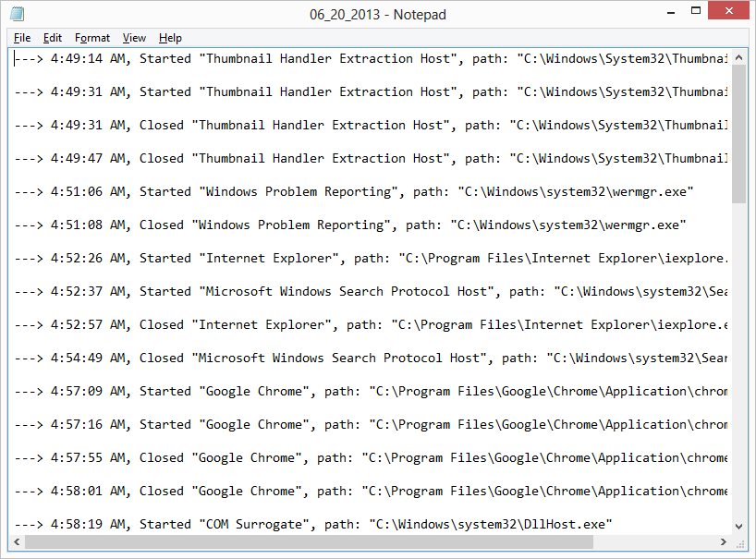Screen dimensions: 756x559
Task: Click the vertical scrollbar thumb
Action: (738, 134)
